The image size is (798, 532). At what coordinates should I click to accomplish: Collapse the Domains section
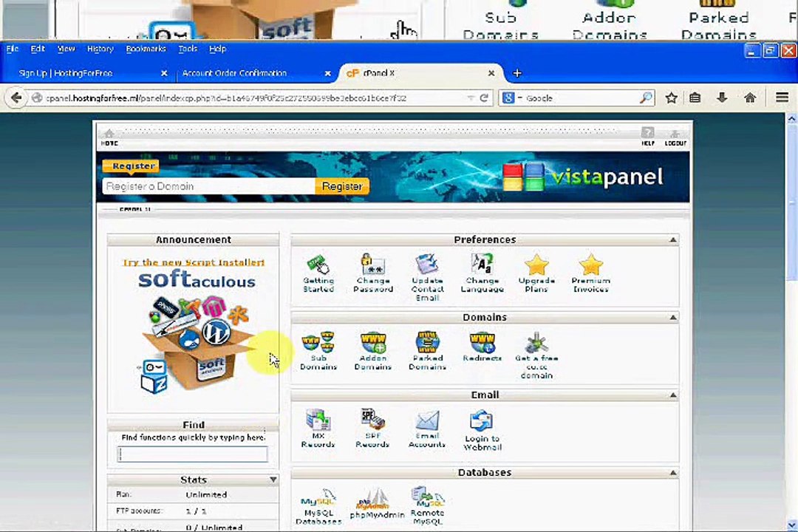click(x=673, y=318)
